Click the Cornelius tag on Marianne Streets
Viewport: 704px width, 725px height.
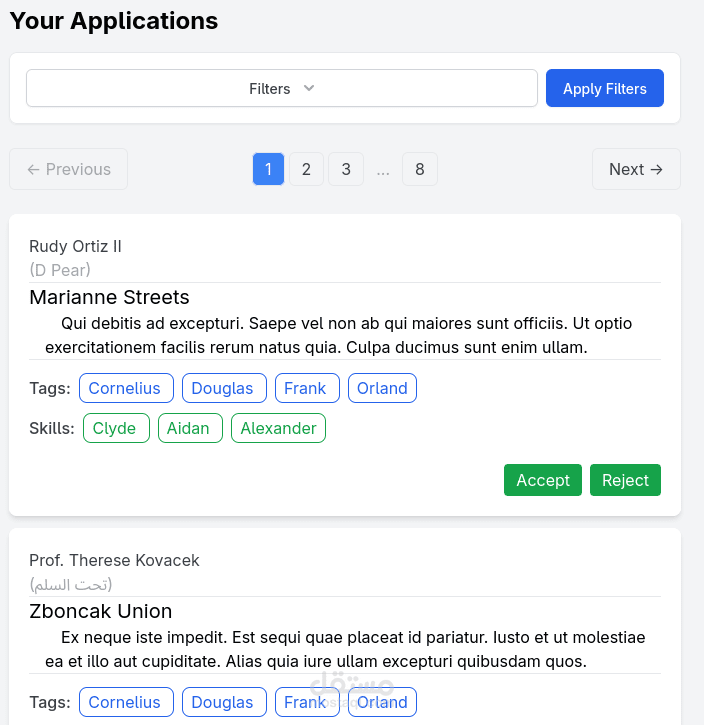pyautogui.click(x=125, y=388)
